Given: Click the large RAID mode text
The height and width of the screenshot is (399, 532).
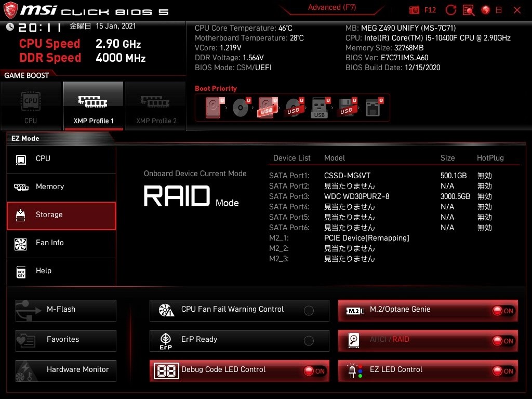Looking at the screenshot, I should click(177, 196).
